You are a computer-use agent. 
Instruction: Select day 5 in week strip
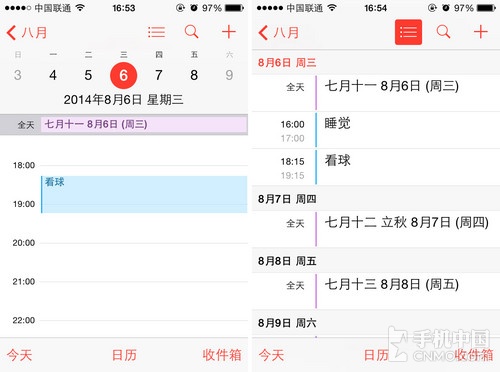[88, 75]
